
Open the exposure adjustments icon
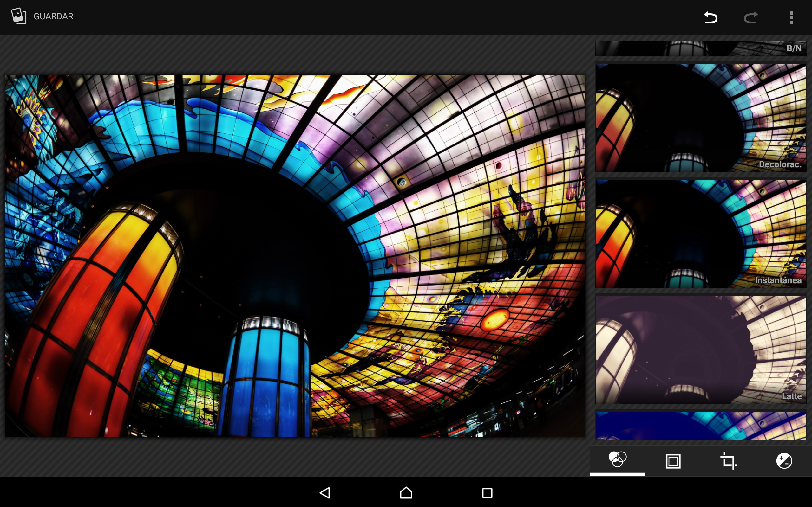click(x=784, y=461)
